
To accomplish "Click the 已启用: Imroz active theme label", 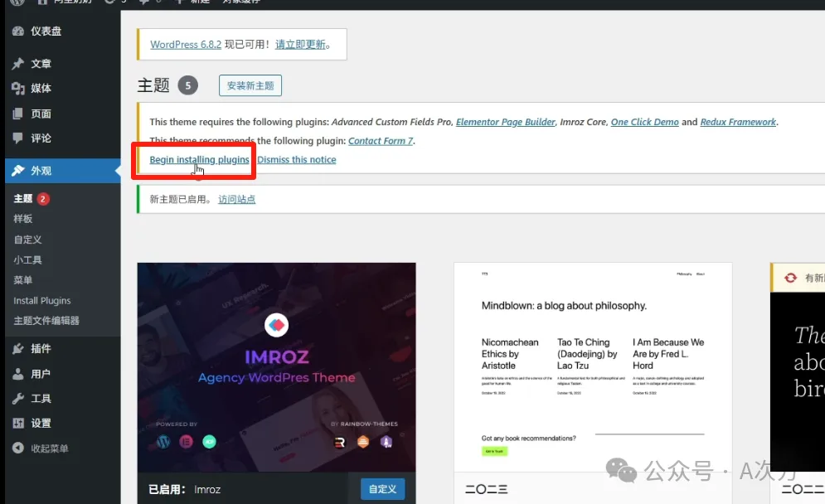I will click(185, 489).
